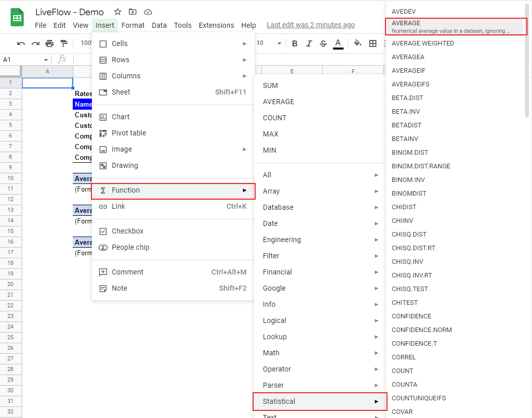532x418 pixels.
Task: Insert a Link from the menu
Action: 173,206
